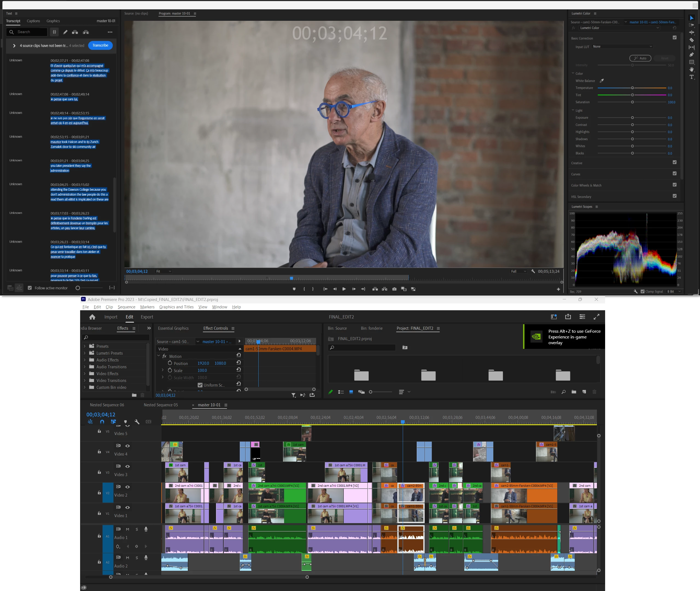700x591 pixels.
Task: Disable the Basic Correction checkbox
Action: click(675, 37)
